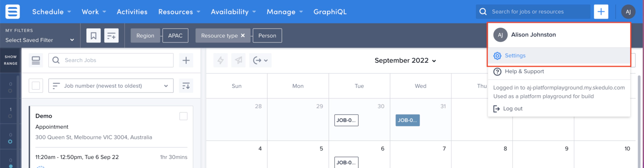Open the JOB-0 chip on Tue 6
The image size is (644, 168).
(347, 162)
